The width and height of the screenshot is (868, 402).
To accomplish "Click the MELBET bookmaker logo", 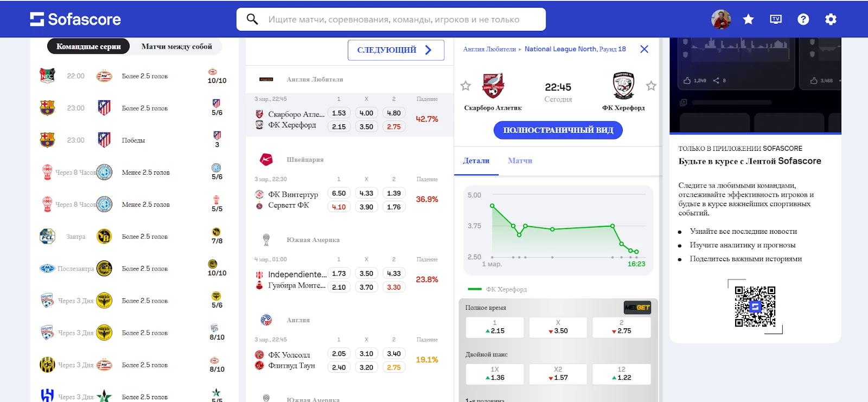I will [637, 308].
